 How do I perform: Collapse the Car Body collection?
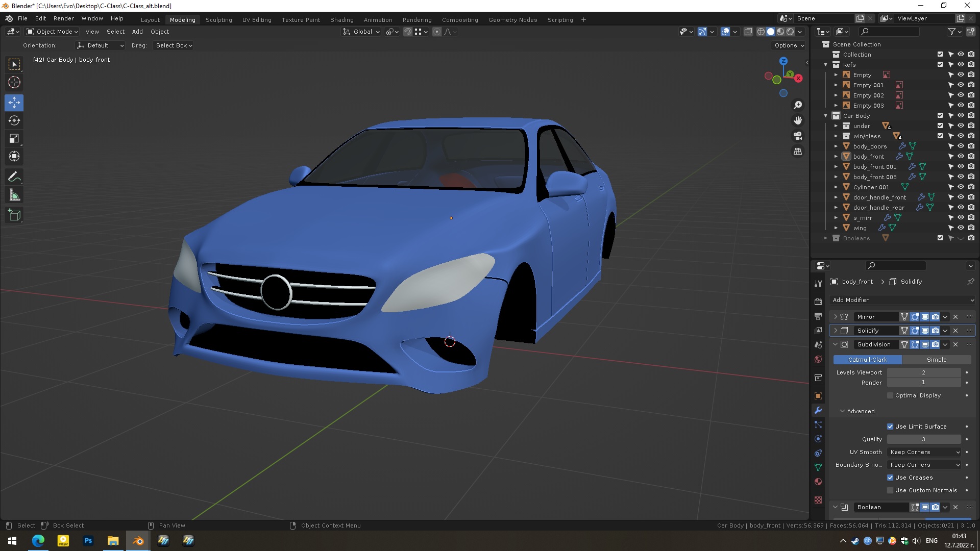pyautogui.click(x=826, y=116)
